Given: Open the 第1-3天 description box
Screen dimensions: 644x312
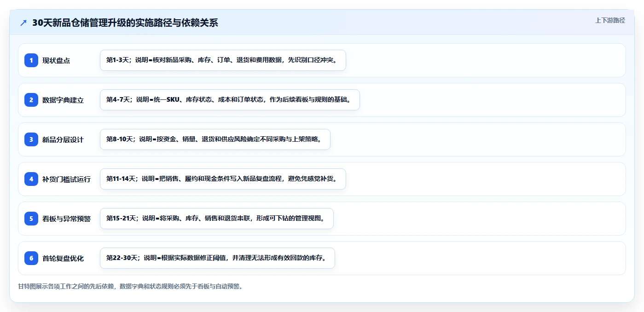Looking at the screenshot, I should point(223,60).
